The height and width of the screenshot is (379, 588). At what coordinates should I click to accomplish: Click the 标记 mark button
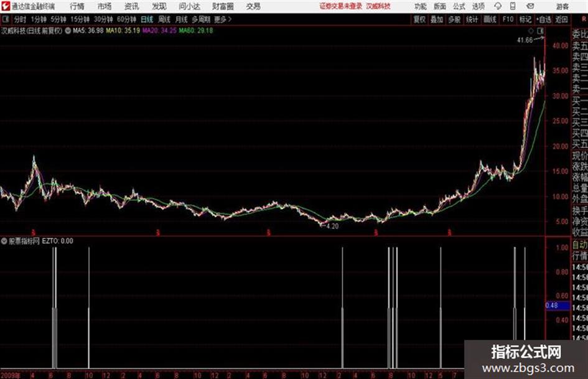[x=526, y=19]
